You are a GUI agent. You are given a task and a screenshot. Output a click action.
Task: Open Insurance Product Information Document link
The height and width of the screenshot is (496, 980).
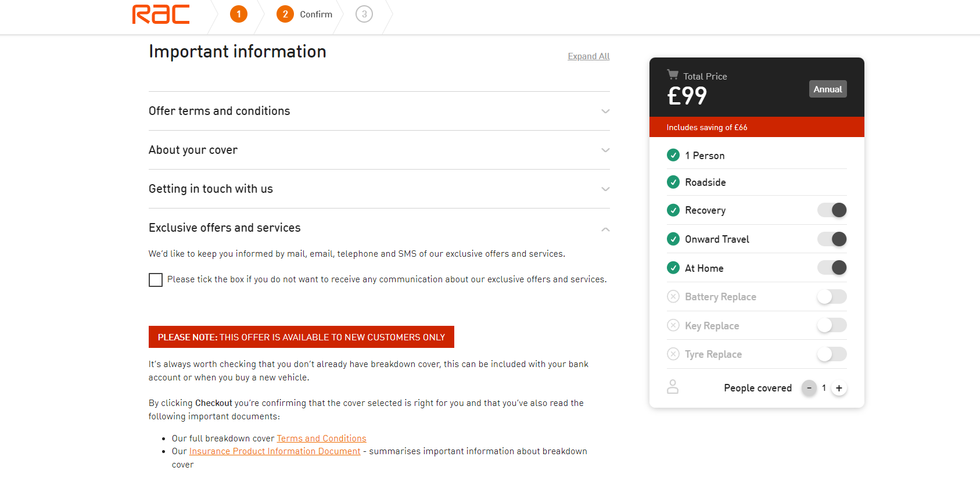[x=275, y=451]
